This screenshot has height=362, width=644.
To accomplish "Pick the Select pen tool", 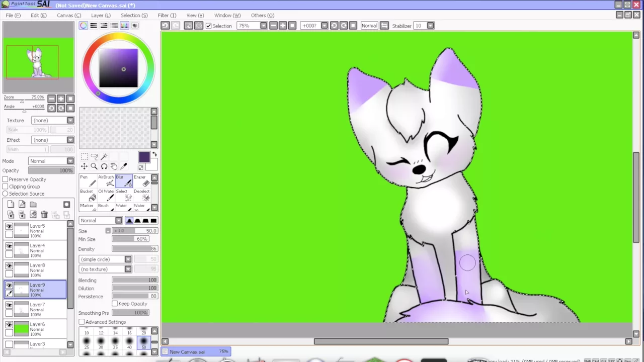I will pos(124,195).
